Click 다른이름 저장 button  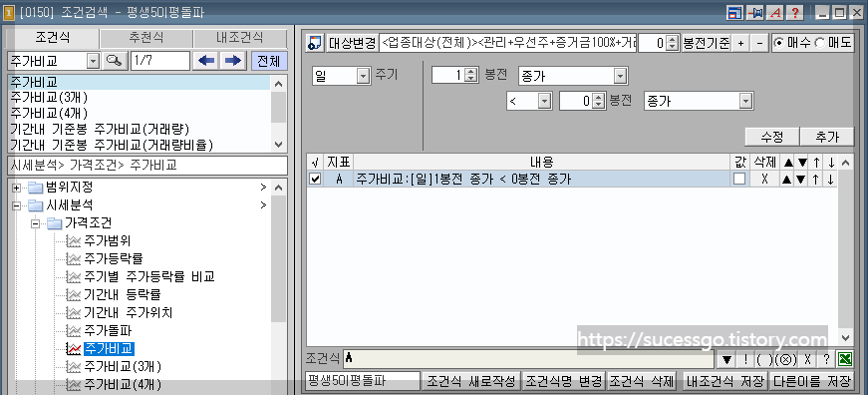pos(811,381)
